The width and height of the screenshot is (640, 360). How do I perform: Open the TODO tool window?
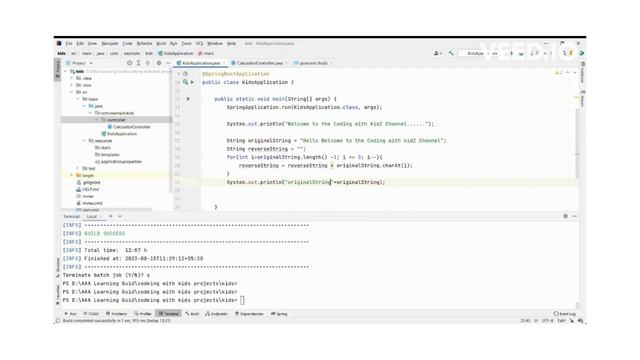pyautogui.click(x=91, y=314)
